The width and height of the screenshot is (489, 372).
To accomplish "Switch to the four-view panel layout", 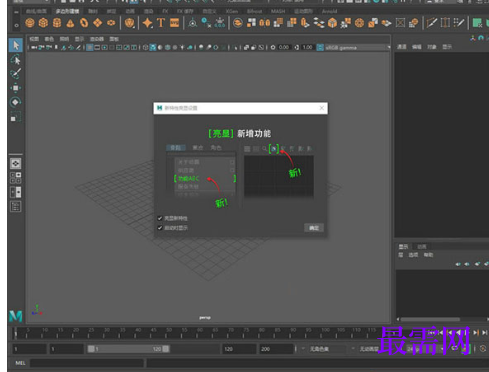I will click(16, 178).
